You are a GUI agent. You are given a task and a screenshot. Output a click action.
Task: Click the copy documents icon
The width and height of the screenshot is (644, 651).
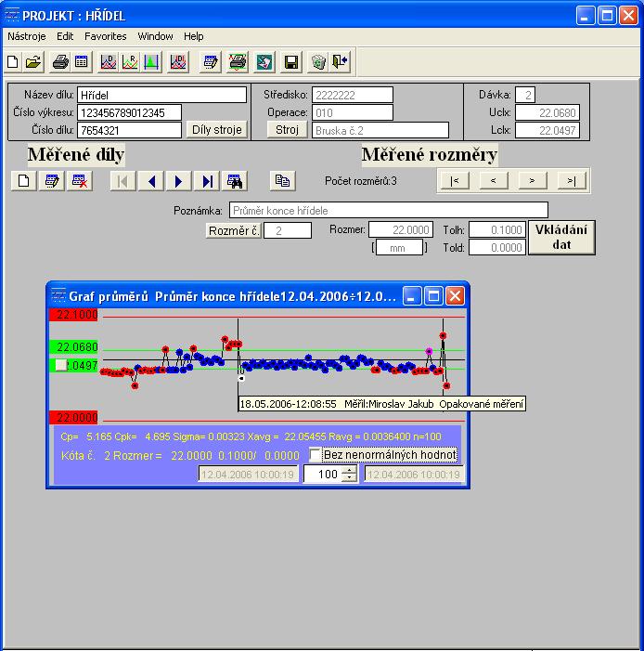283,181
